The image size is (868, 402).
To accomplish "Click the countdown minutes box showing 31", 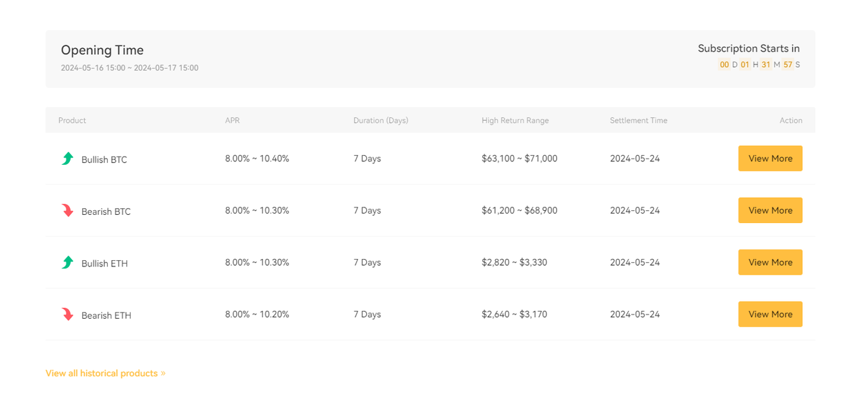I will tap(765, 65).
